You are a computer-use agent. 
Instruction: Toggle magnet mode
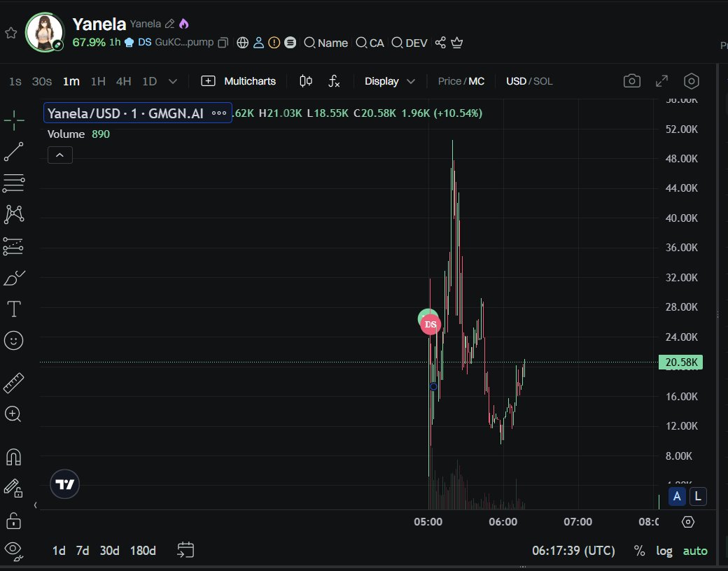[x=13, y=457]
